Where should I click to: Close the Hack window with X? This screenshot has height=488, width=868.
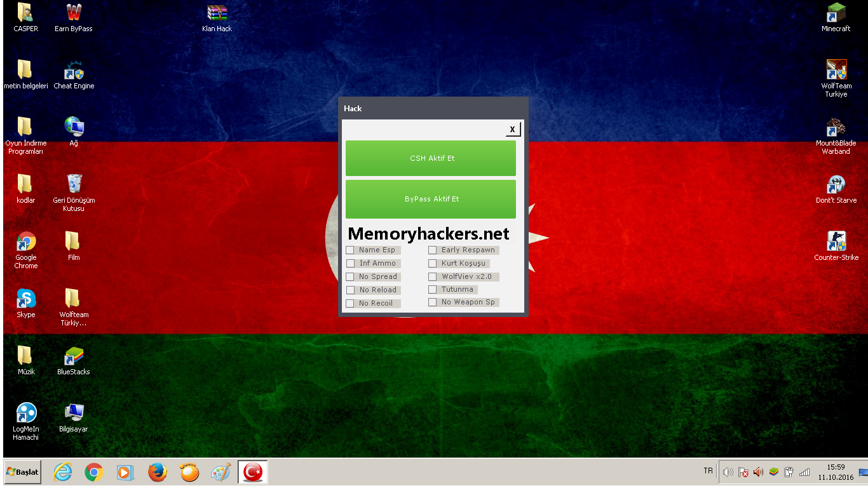coord(513,129)
